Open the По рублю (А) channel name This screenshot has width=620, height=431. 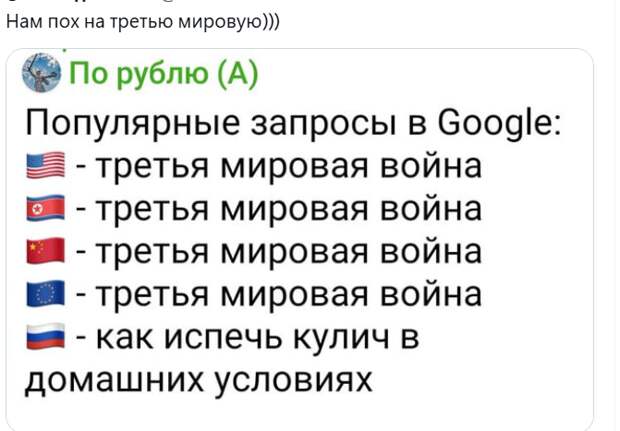tap(164, 74)
